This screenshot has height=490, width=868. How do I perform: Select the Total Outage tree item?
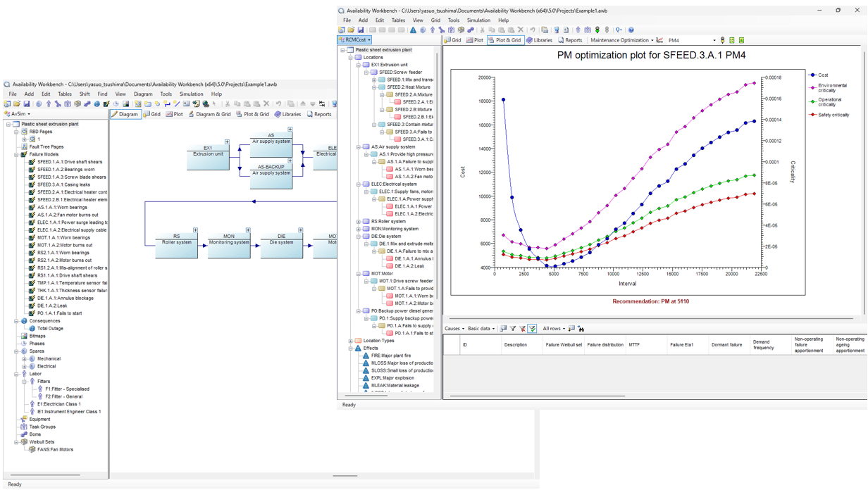pos(50,328)
